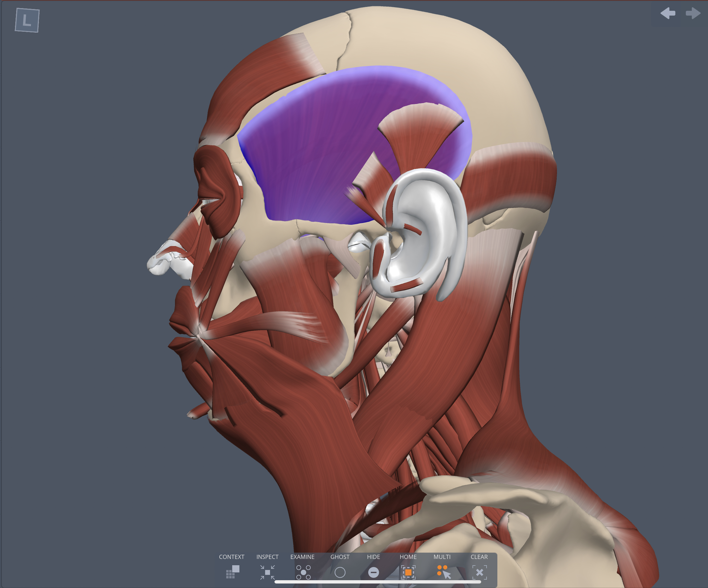Click the forward navigation arrow
708x588 pixels.
[692, 13]
